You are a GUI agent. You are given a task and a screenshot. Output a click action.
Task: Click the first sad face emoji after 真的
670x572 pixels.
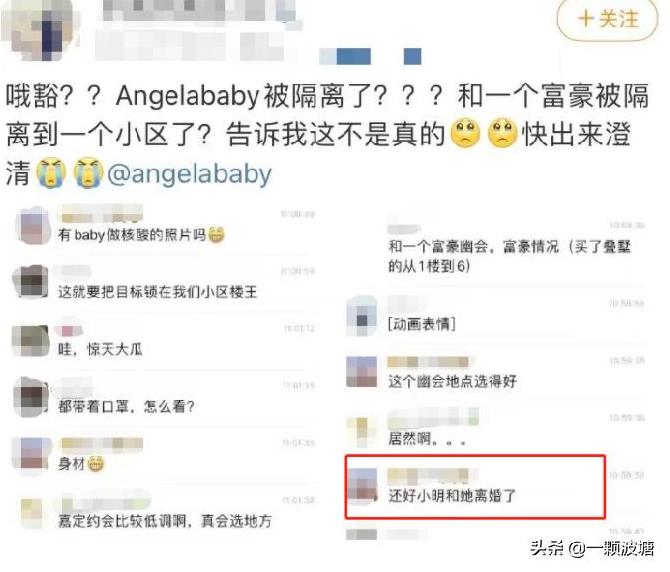[x=466, y=134]
